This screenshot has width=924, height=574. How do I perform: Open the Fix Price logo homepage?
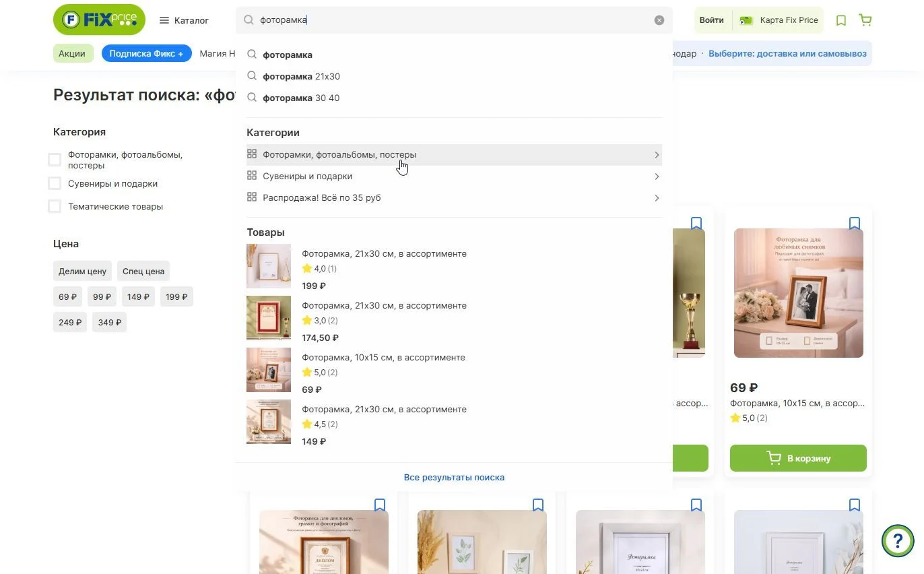(x=99, y=20)
